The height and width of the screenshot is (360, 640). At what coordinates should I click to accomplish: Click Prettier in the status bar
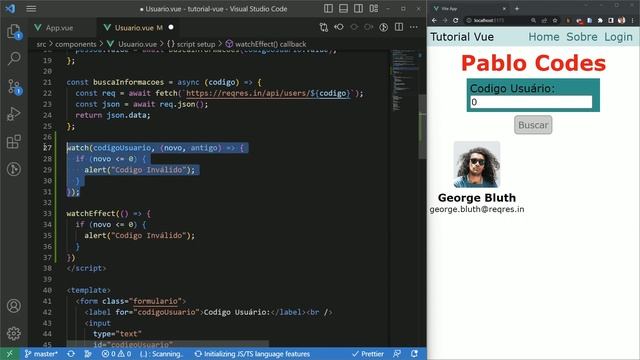click(x=368, y=354)
